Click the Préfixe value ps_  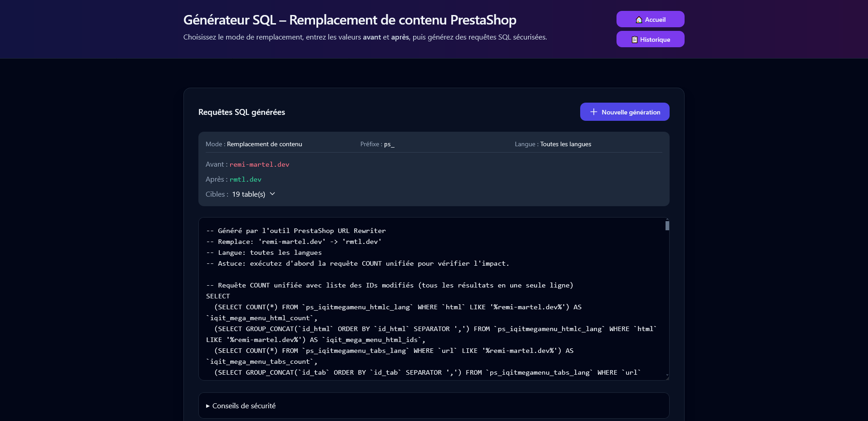click(x=389, y=144)
